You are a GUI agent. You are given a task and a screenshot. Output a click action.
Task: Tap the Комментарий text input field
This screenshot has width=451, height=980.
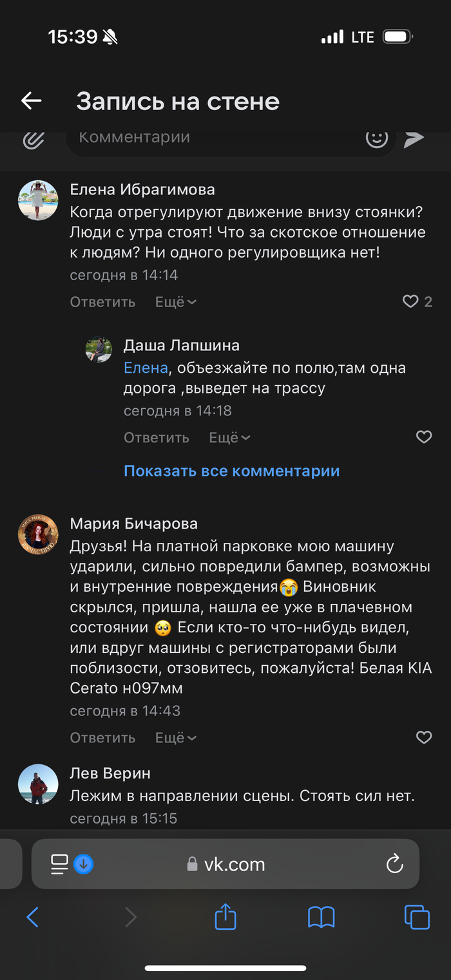pyautogui.click(x=213, y=138)
